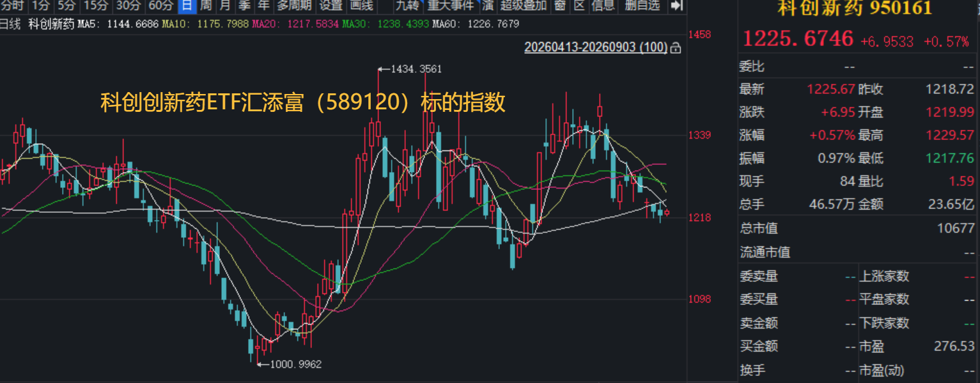Click the 1339 price axis label
980x383 pixels.
pos(700,135)
